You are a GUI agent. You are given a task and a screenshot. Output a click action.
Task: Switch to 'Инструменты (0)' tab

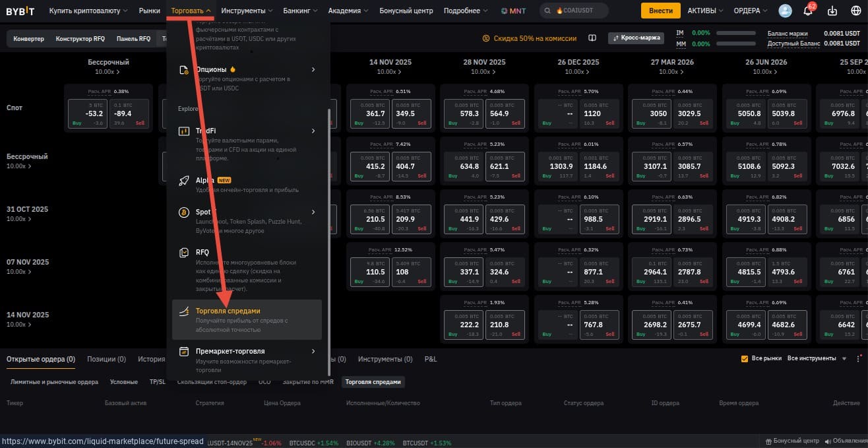(385, 359)
